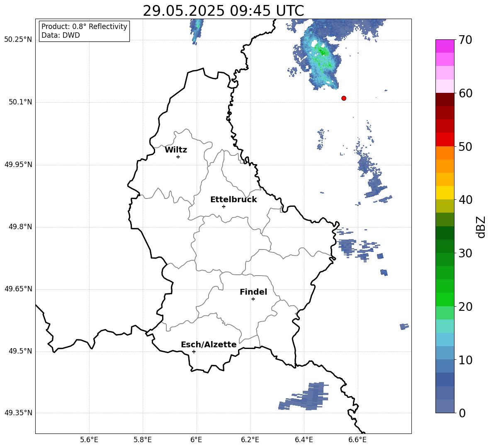491x448 pixels.
Task: Click the 'Data: DWD' text
Action: (x=61, y=35)
